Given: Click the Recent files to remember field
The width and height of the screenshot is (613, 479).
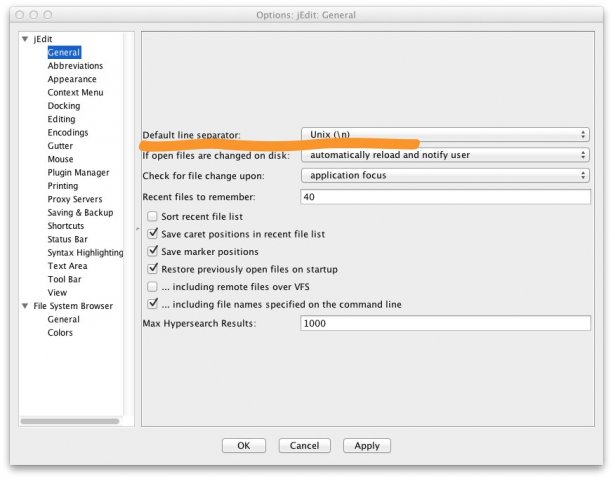Looking at the screenshot, I should tap(445, 197).
